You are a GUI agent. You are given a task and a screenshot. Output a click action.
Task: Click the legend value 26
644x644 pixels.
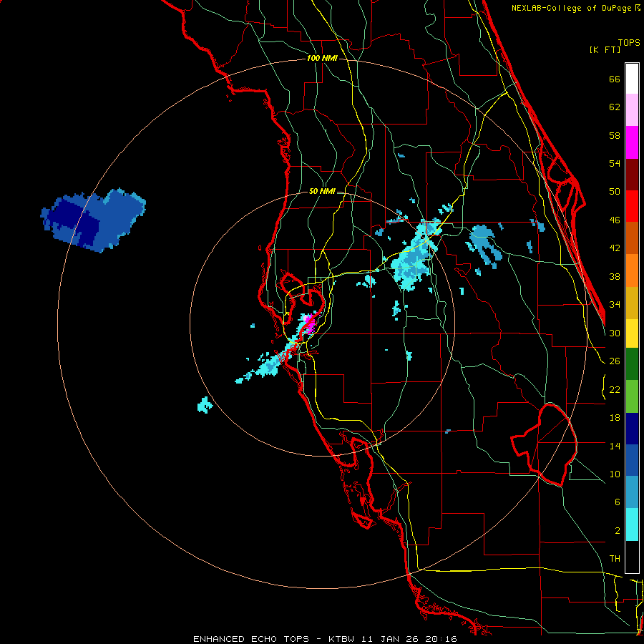(615, 361)
